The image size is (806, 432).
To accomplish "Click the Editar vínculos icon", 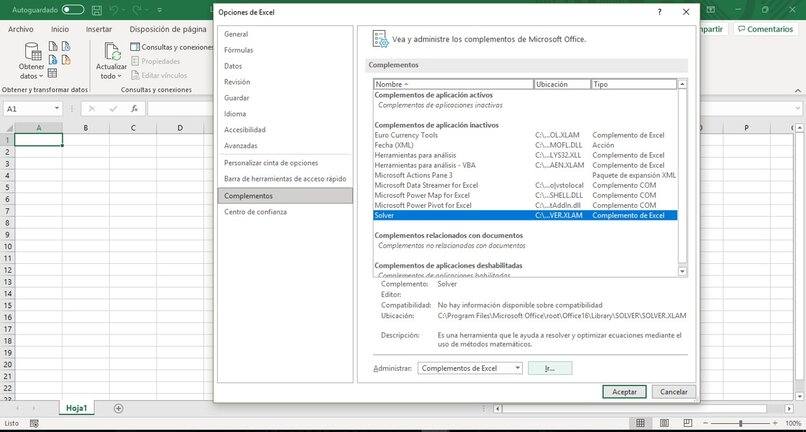I will [135, 75].
